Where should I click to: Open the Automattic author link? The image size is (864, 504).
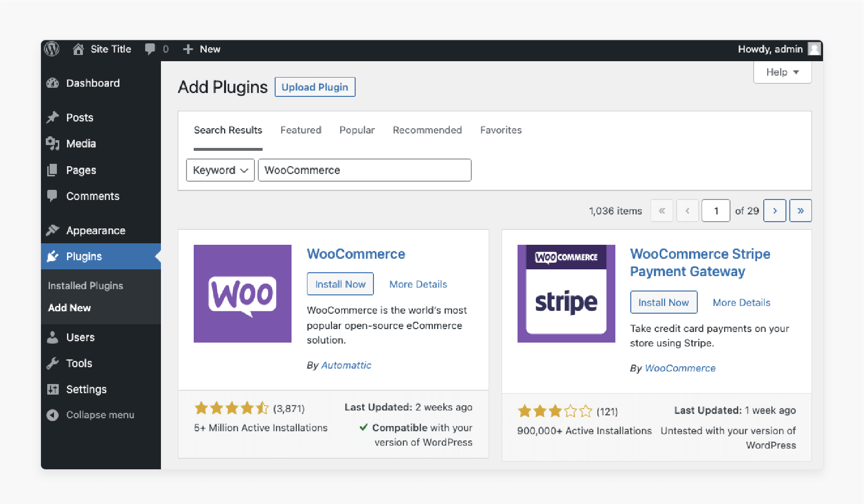346,365
